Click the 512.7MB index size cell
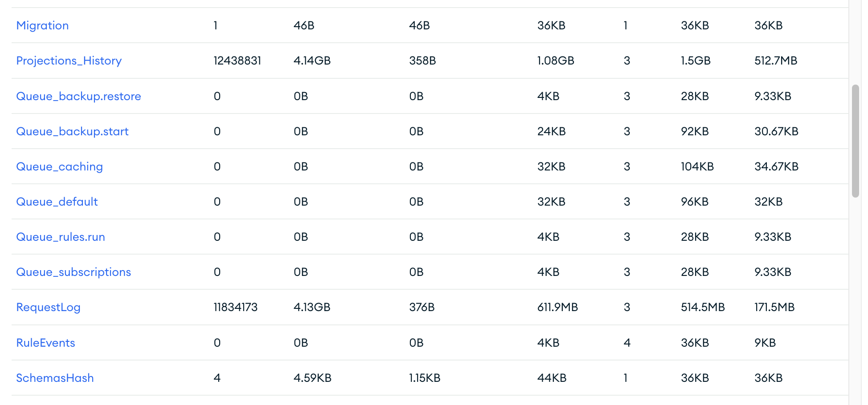 point(776,61)
